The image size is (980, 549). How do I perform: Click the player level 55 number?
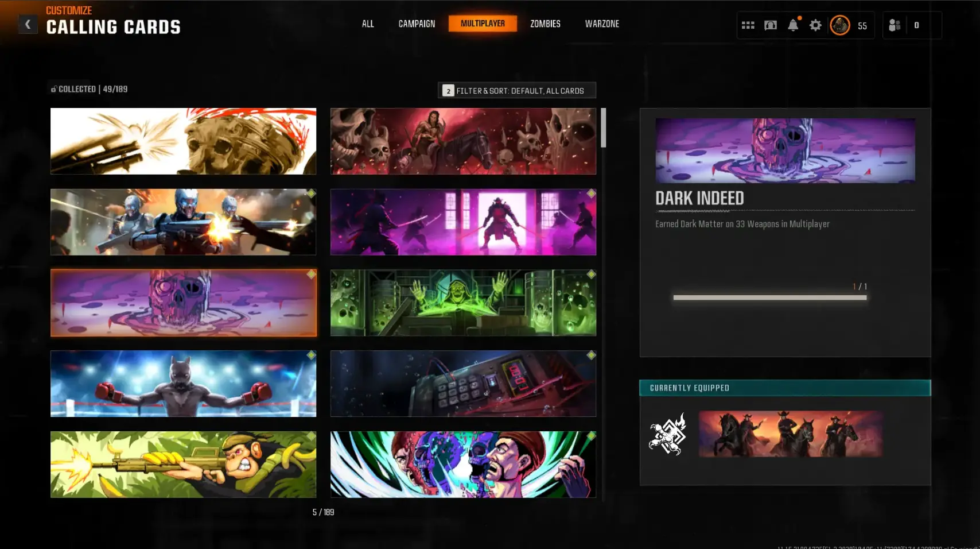pos(862,26)
